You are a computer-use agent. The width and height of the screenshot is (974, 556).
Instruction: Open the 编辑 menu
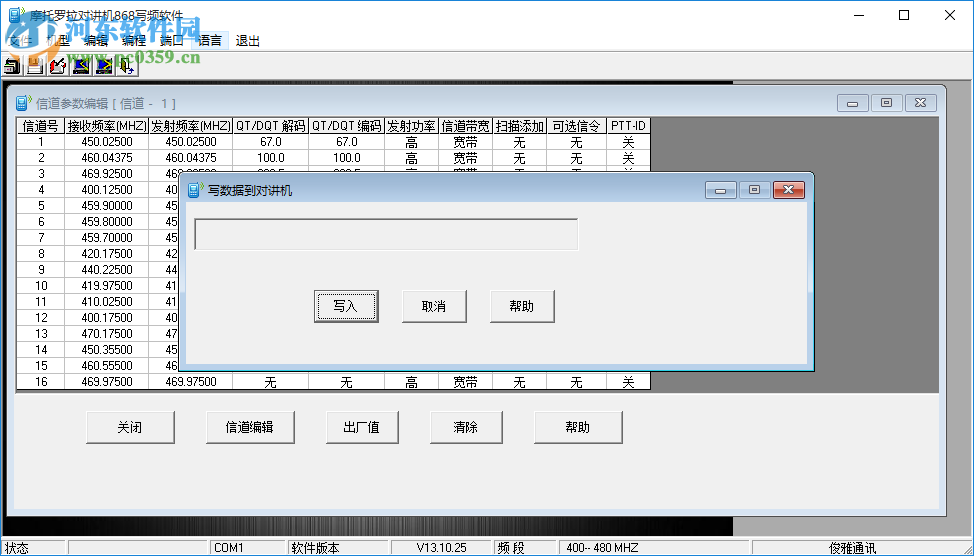(x=96, y=41)
